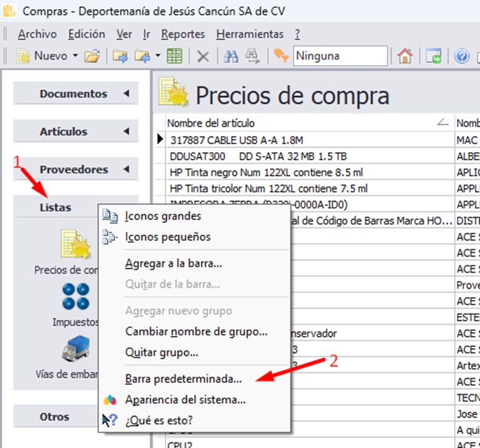Choose Quitar grupo... menu entry
The height and width of the screenshot is (448, 480).
coord(194,353)
